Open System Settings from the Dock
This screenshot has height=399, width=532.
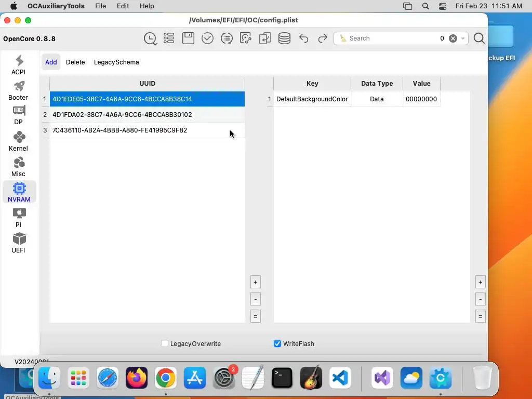coord(224,378)
